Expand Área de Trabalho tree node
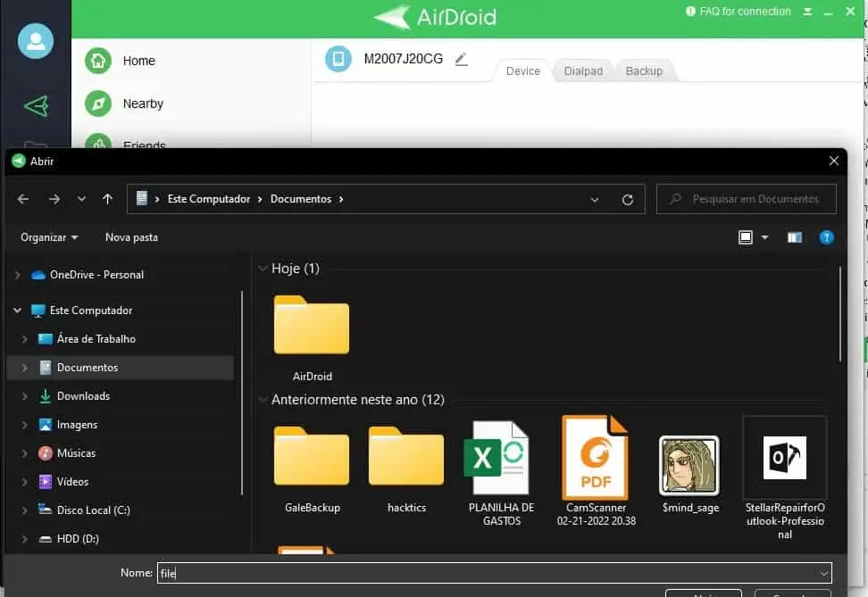The height and width of the screenshot is (597, 868). (24, 338)
